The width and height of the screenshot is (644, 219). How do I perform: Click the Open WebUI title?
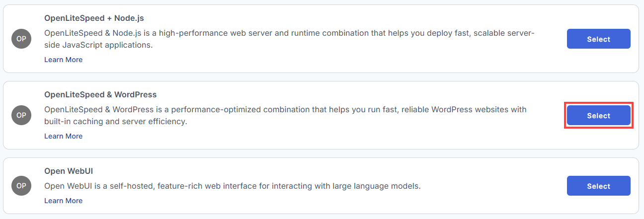(69, 171)
